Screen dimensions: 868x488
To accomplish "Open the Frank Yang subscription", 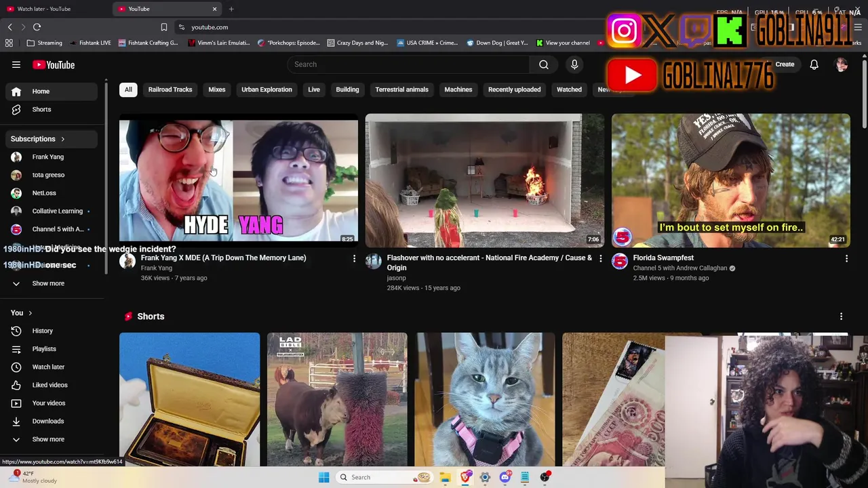I will tap(52, 157).
